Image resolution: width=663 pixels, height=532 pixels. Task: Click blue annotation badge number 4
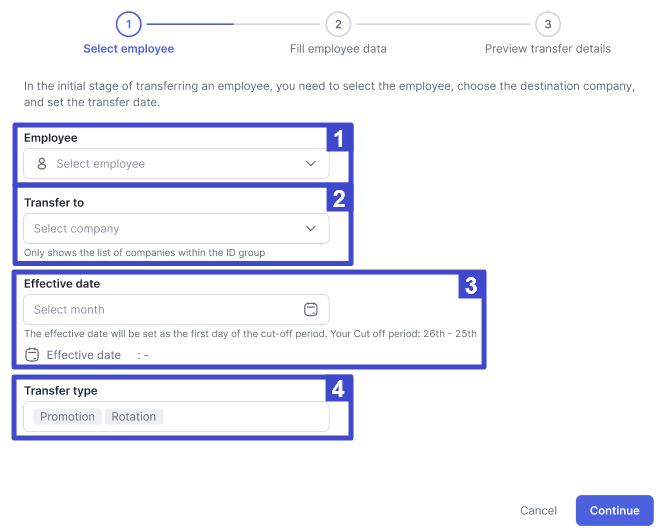click(x=338, y=388)
